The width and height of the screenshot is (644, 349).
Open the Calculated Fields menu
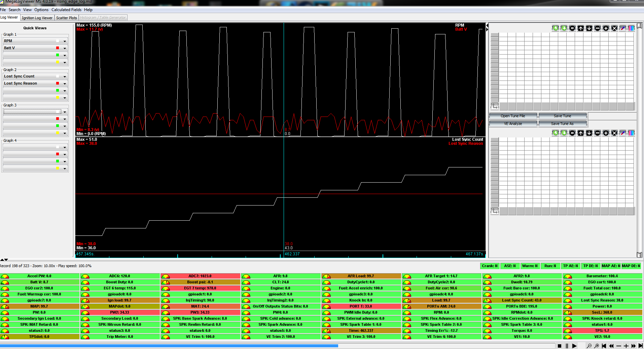(x=66, y=10)
